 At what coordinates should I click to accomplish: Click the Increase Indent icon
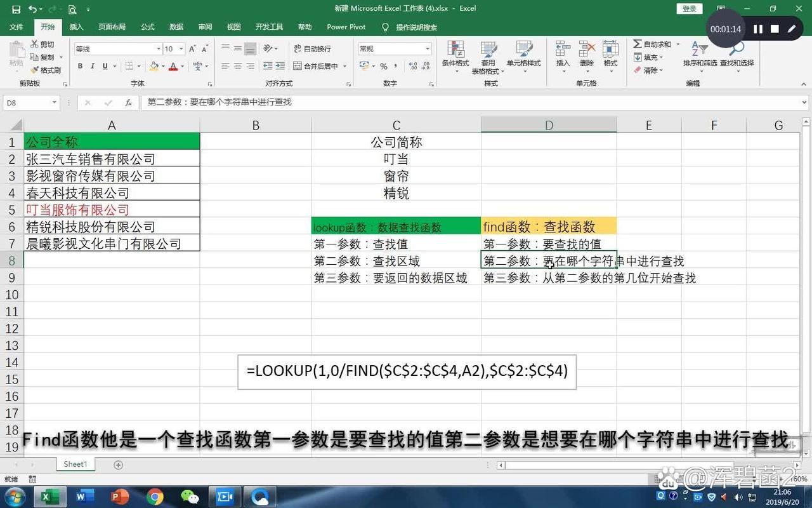pyautogui.click(x=280, y=66)
